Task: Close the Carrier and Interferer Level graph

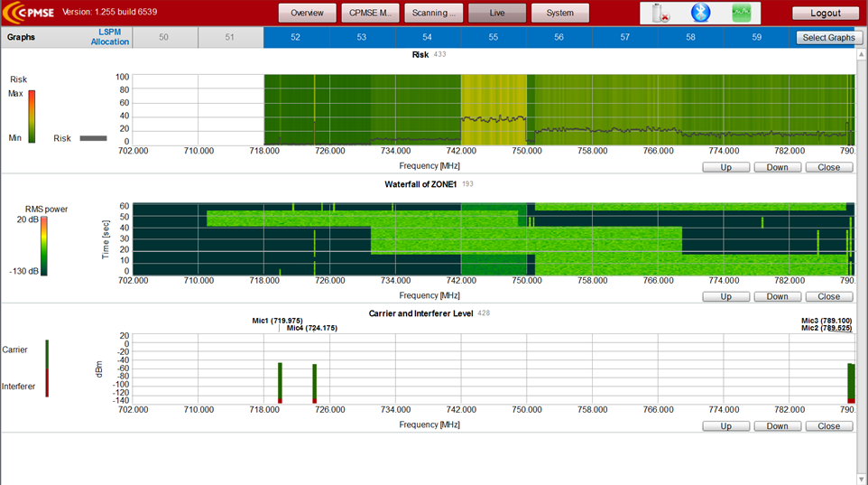Action: (828, 426)
